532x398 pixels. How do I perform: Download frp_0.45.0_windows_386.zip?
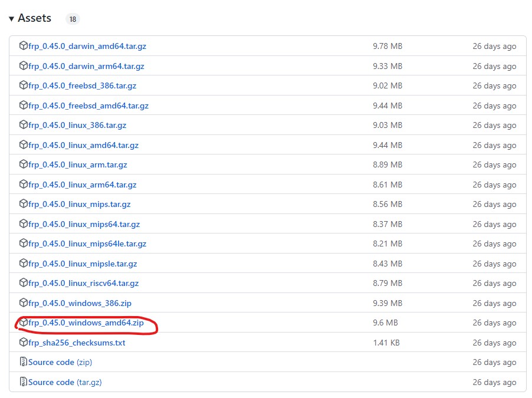pos(80,303)
